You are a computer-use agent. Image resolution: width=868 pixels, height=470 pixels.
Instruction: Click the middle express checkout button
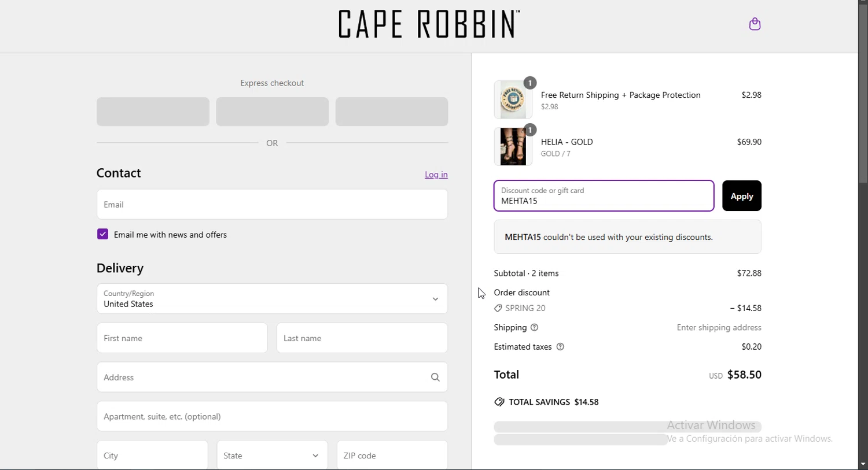click(x=272, y=112)
